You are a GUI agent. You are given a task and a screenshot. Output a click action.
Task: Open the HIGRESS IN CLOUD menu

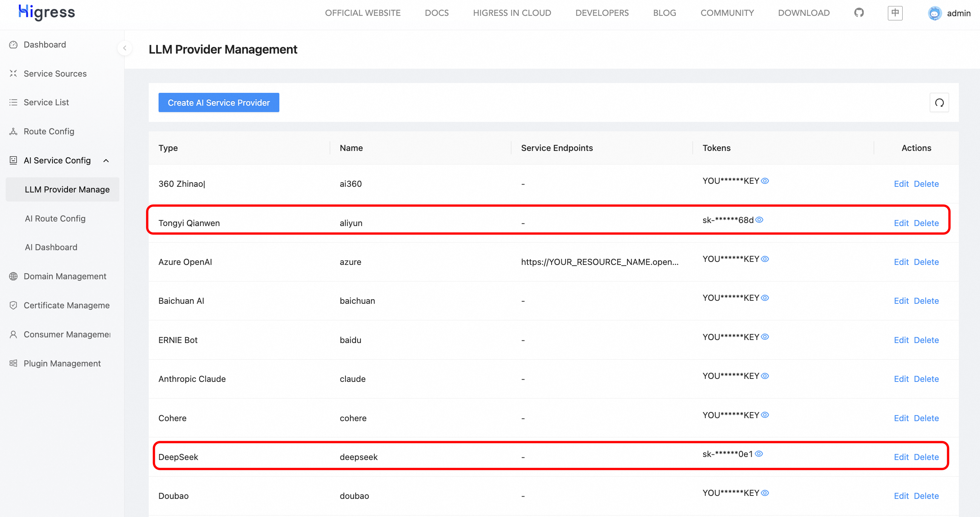point(512,13)
